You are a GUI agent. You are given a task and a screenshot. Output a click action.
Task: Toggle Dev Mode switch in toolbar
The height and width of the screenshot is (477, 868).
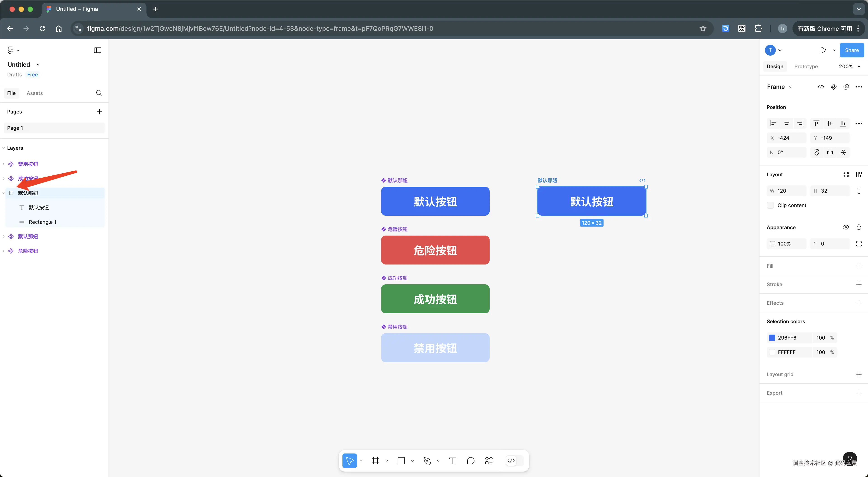(x=515, y=461)
